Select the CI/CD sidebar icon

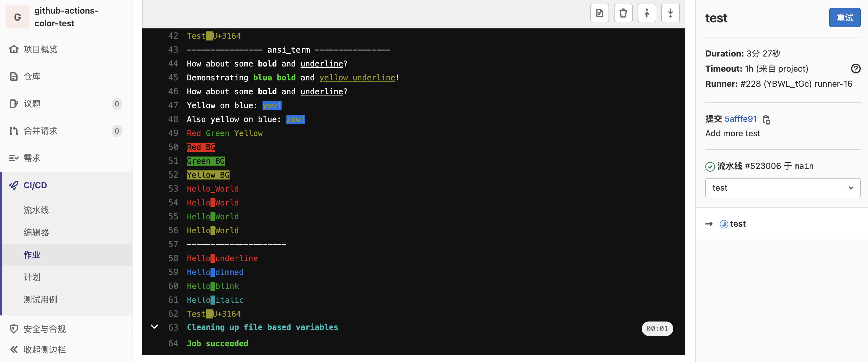pos(14,185)
